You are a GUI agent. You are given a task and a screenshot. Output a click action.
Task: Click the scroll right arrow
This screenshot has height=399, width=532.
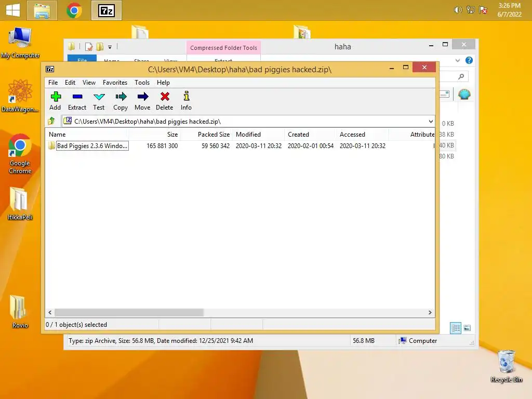[x=430, y=312]
